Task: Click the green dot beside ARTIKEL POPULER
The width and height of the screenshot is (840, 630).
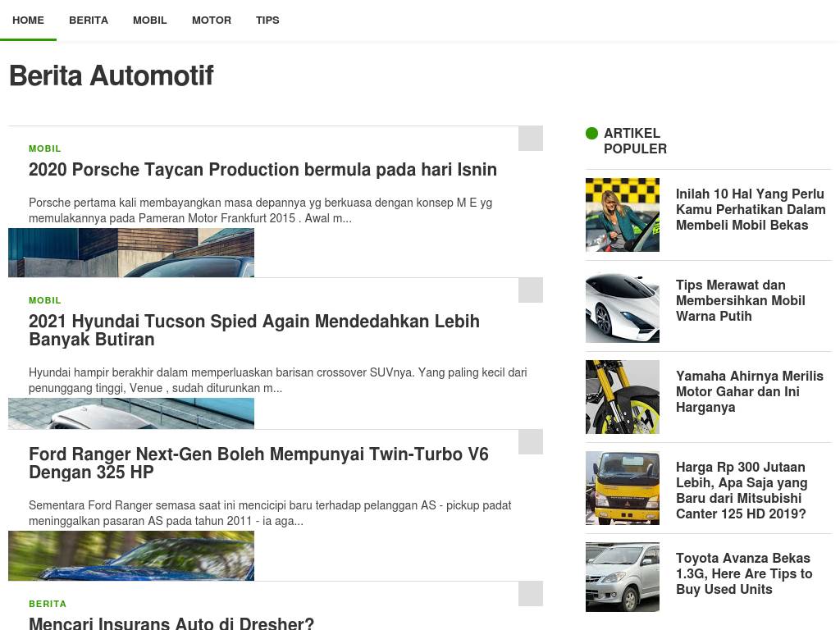Action: pyautogui.click(x=591, y=133)
